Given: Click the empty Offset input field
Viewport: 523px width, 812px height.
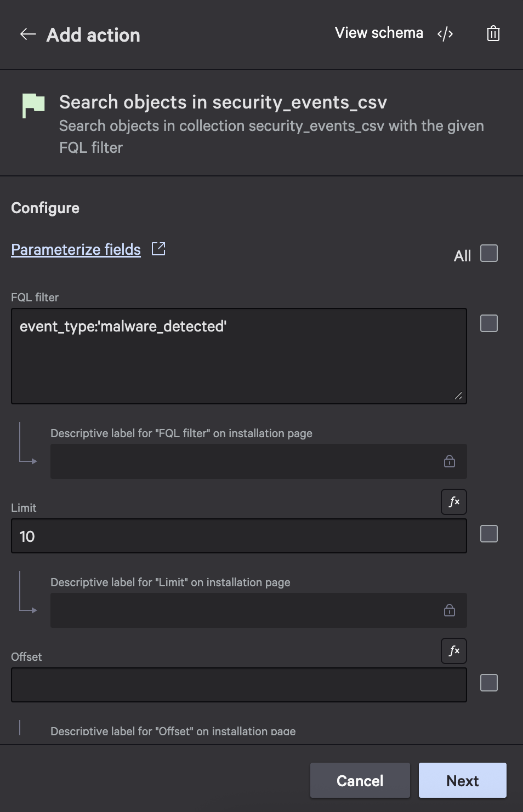Looking at the screenshot, I should [238, 684].
